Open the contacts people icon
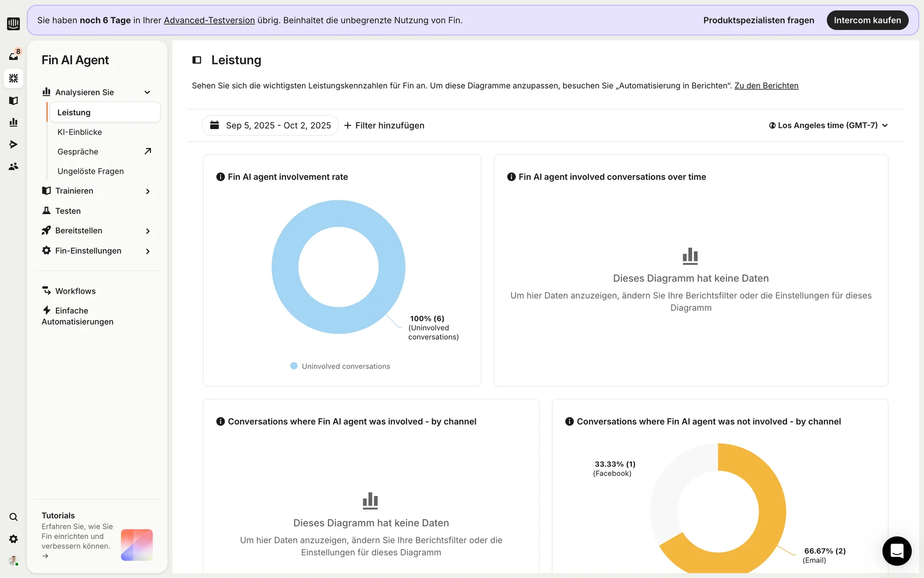The image size is (924, 578). pos(13,166)
